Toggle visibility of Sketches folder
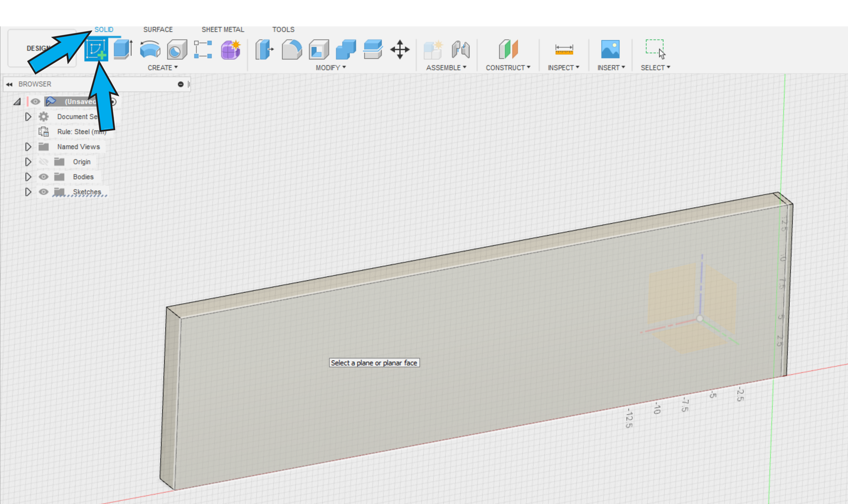Viewport: 848px width, 504px height. click(43, 192)
